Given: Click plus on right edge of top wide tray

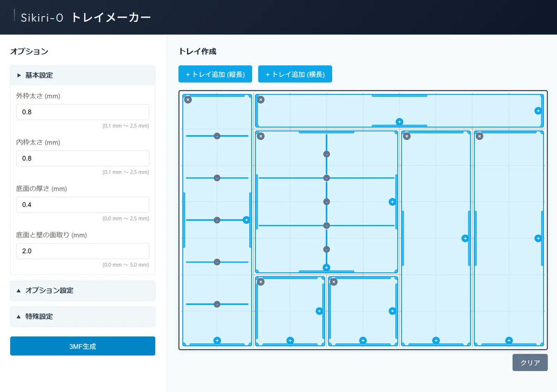Looking at the screenshot, I should pos(538,111).
